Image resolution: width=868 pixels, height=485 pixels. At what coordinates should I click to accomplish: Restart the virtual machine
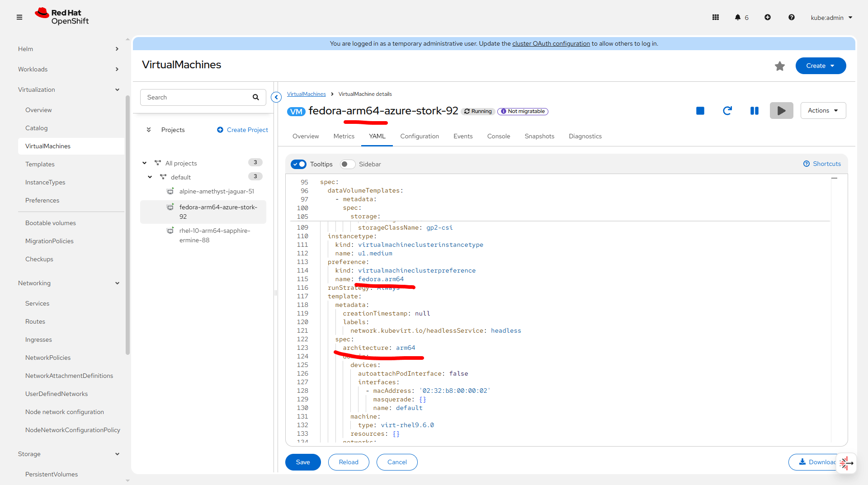[x=727, y=111]
